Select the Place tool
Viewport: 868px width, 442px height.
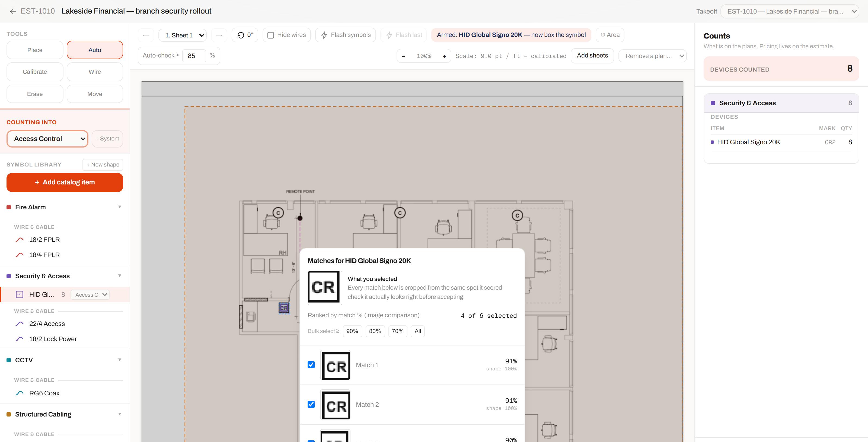coord(35,50)
